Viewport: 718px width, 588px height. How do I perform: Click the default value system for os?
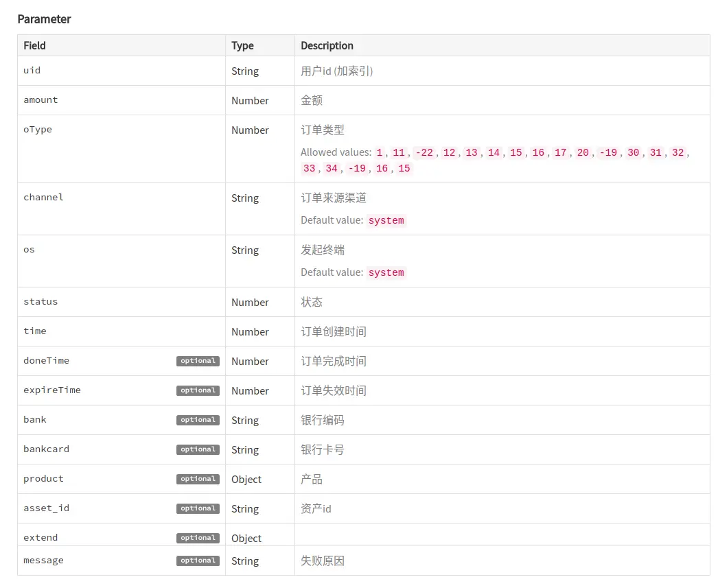386,273
